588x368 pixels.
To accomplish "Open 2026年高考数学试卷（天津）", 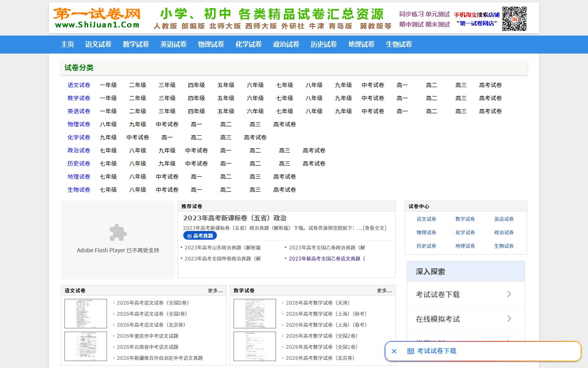I will 318,303.
